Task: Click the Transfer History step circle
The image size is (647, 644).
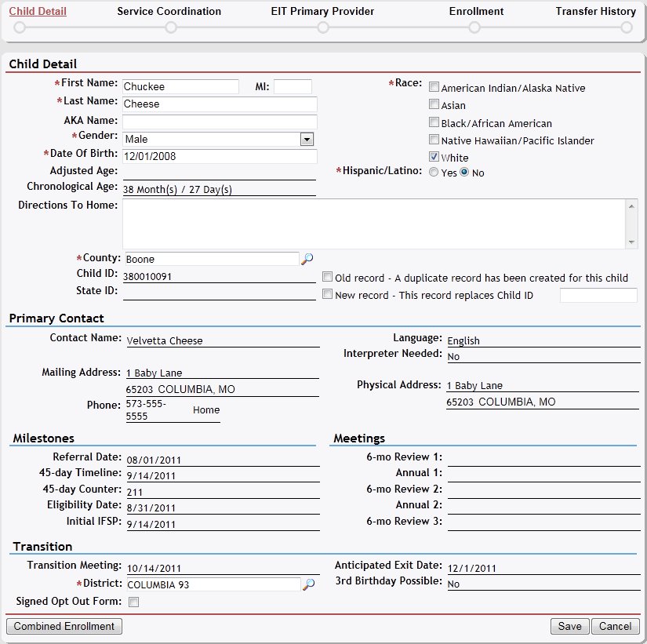Action: coord(626,27)
